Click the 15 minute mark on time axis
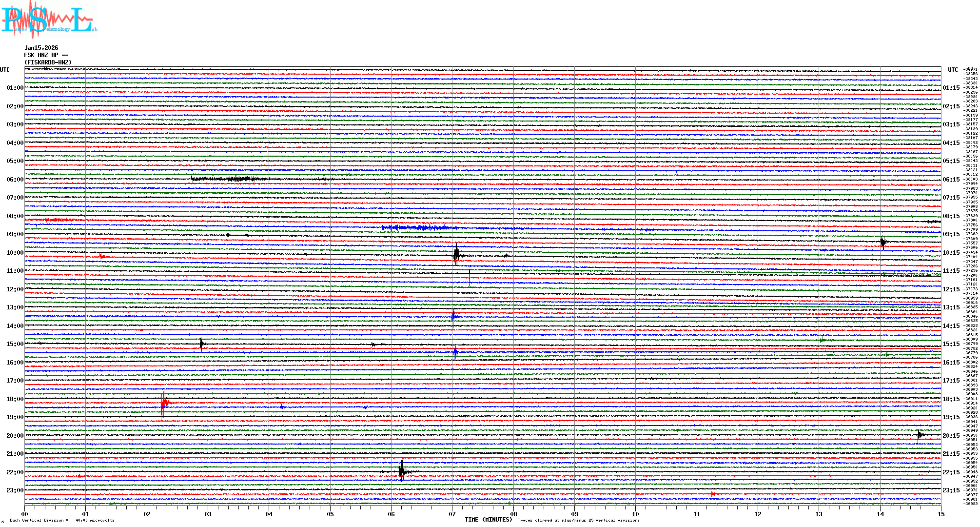 tap(941, 514)
